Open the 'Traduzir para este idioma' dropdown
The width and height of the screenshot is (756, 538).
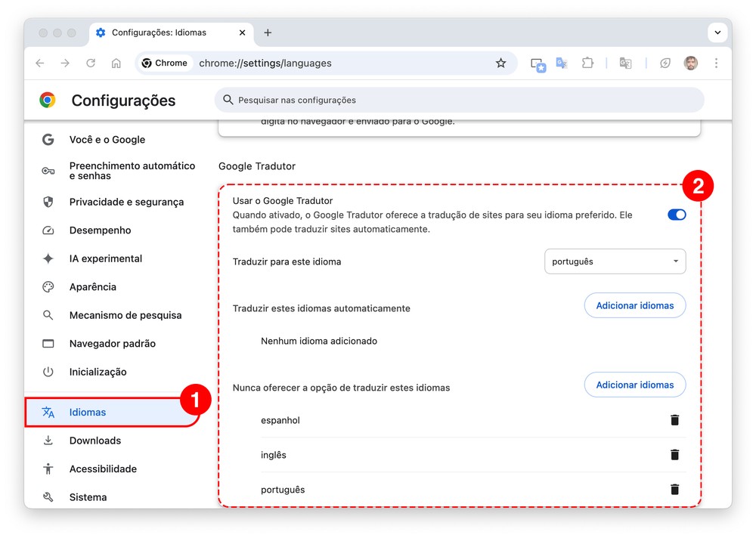pyautogui.click(x=615, y=261)
